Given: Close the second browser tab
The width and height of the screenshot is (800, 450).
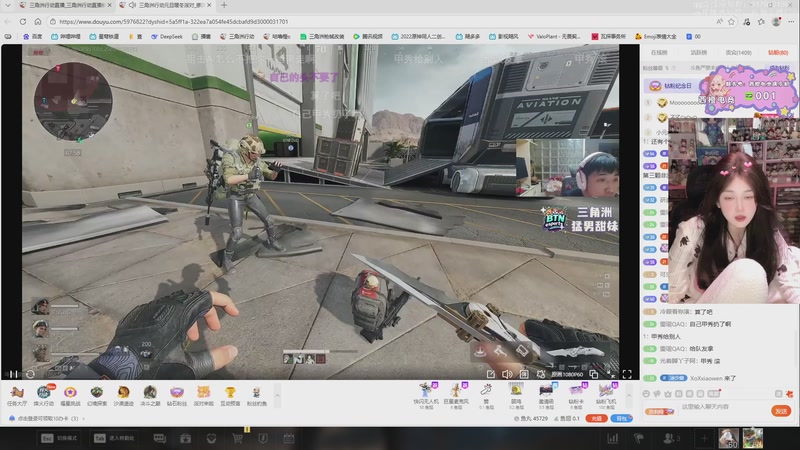Looking at the screenshot, I should tap(209, 5).
